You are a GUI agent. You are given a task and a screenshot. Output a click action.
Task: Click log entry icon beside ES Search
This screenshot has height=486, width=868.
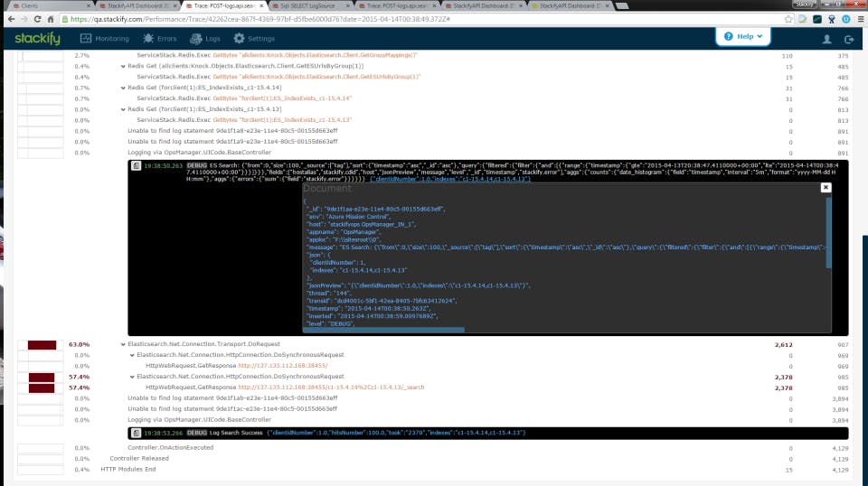136,166
